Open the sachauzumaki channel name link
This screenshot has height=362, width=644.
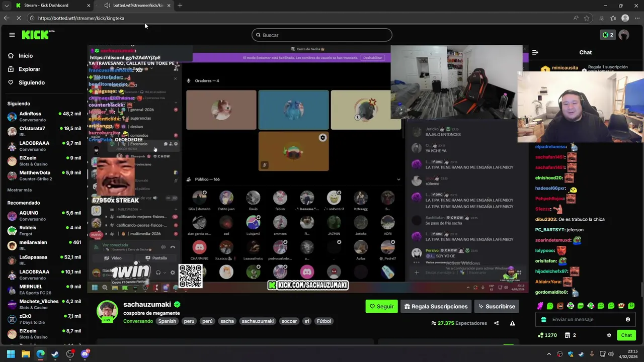point(147,304)
